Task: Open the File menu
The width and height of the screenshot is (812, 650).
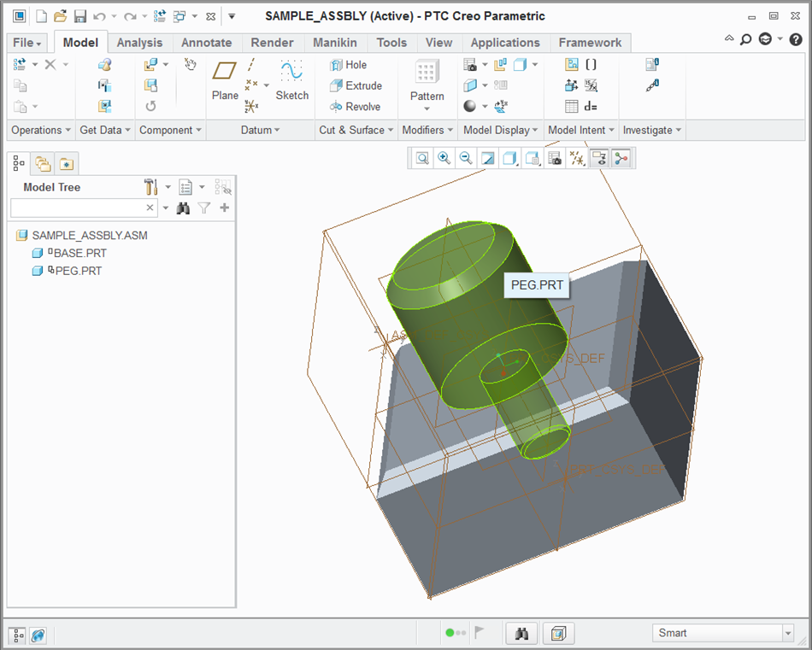Action: [27, 43]
